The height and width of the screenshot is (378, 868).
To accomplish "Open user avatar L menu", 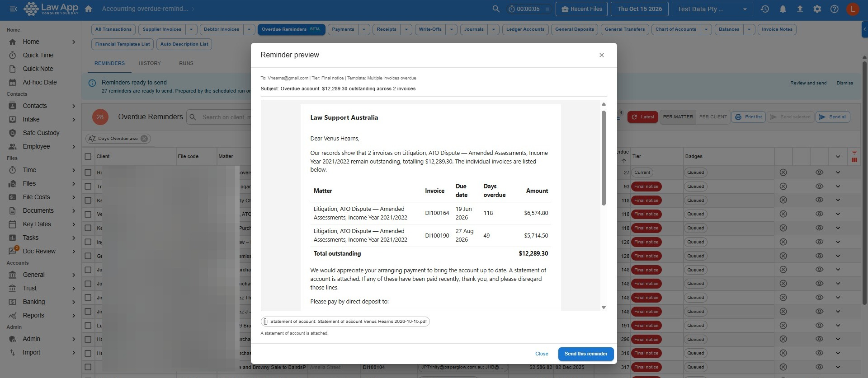I will click(x=853, y=9).
